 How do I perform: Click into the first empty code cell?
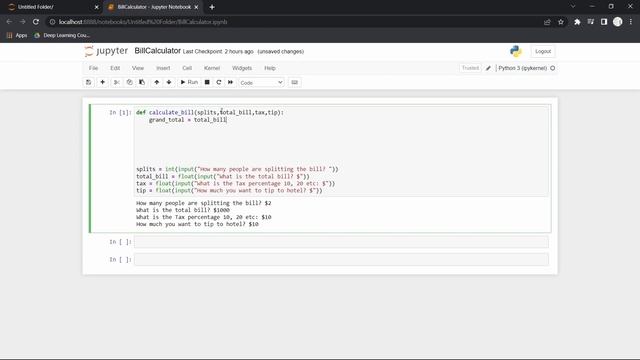point(341,242)
